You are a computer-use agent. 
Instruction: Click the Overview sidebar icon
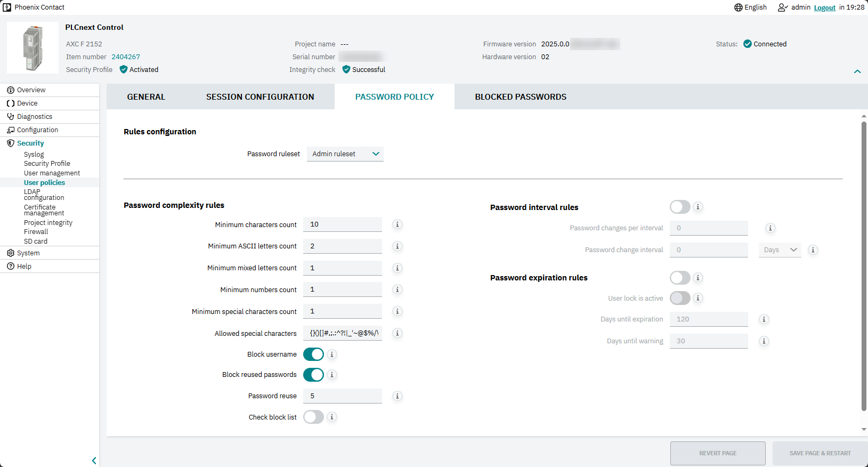(x=11, y=90)
